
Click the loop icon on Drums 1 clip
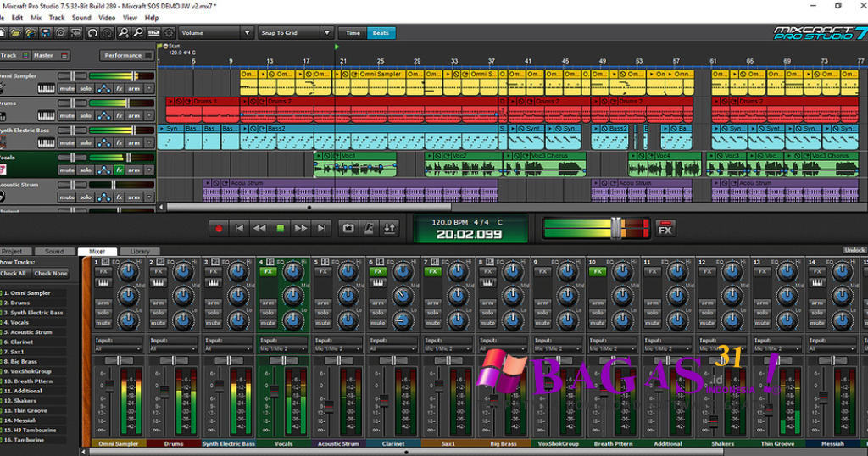(187, 101)
